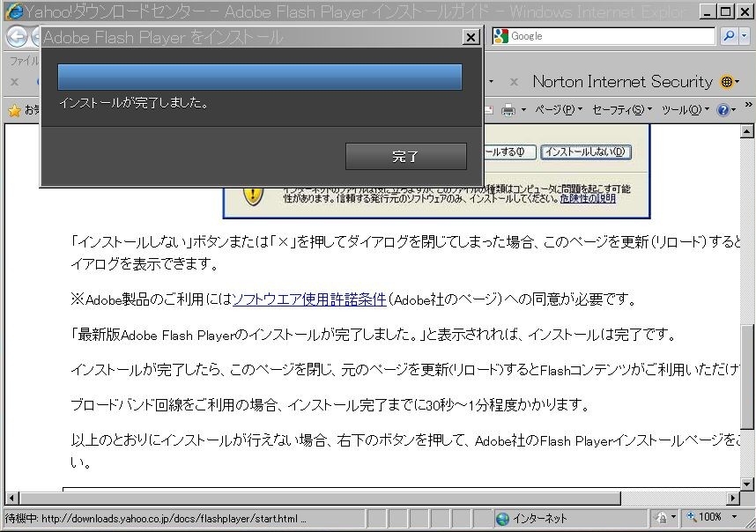The image size is (756, 532).
Task: Click the Google logo in search box
Action: click(x=501, y=35)
